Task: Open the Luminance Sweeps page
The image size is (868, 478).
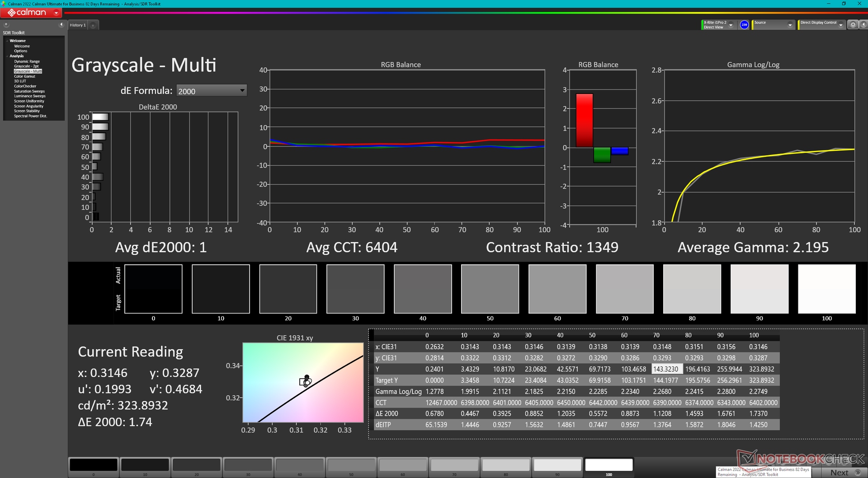Action: [30, 96]
